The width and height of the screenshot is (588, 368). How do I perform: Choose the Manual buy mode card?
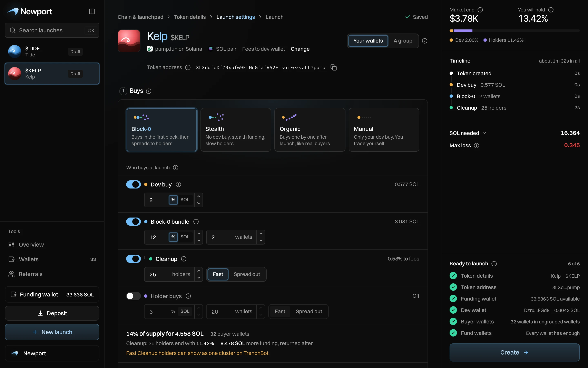(x=384, y=130)
